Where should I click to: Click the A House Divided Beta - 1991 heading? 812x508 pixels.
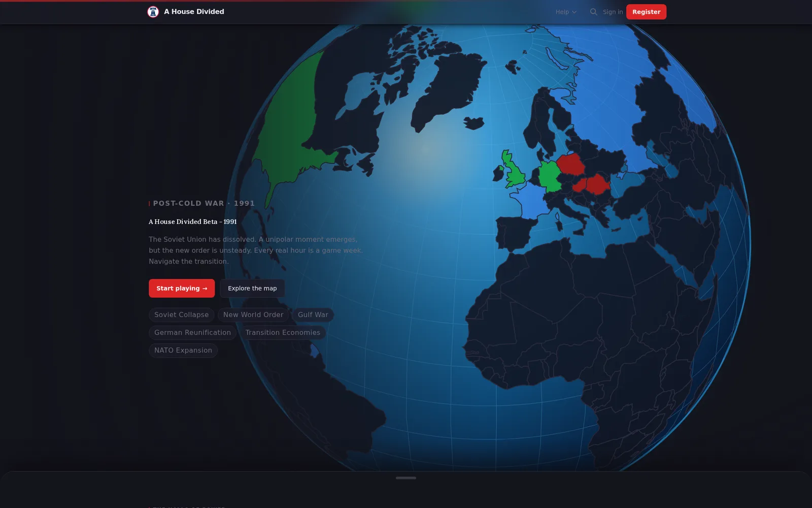coord(193,222)
